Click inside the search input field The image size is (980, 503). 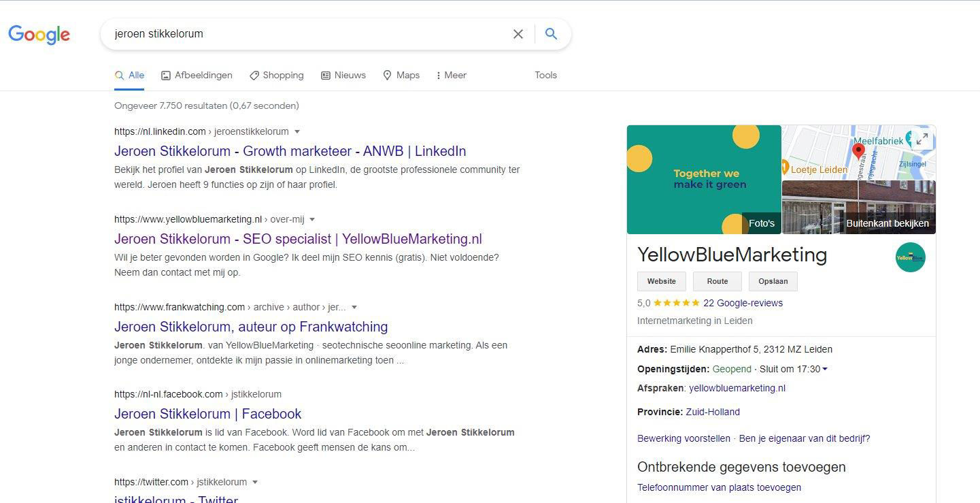[306, 34]
